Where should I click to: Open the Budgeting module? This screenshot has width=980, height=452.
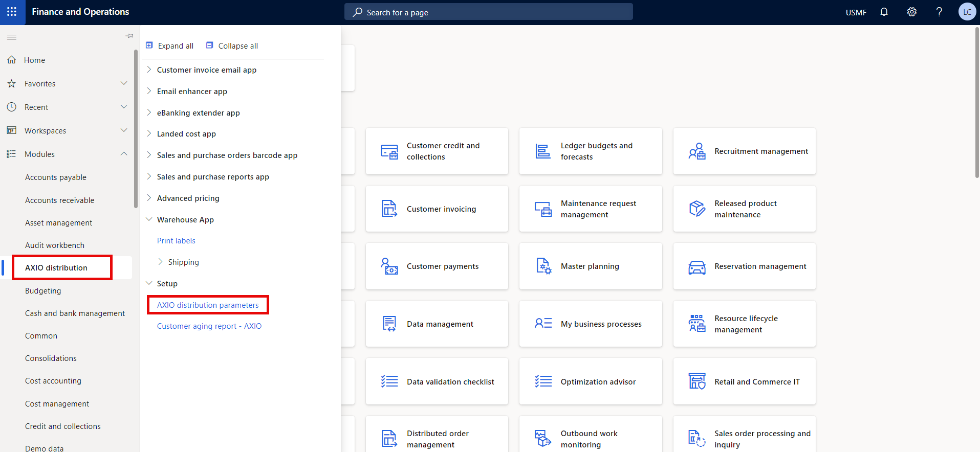tap(43, 291)
